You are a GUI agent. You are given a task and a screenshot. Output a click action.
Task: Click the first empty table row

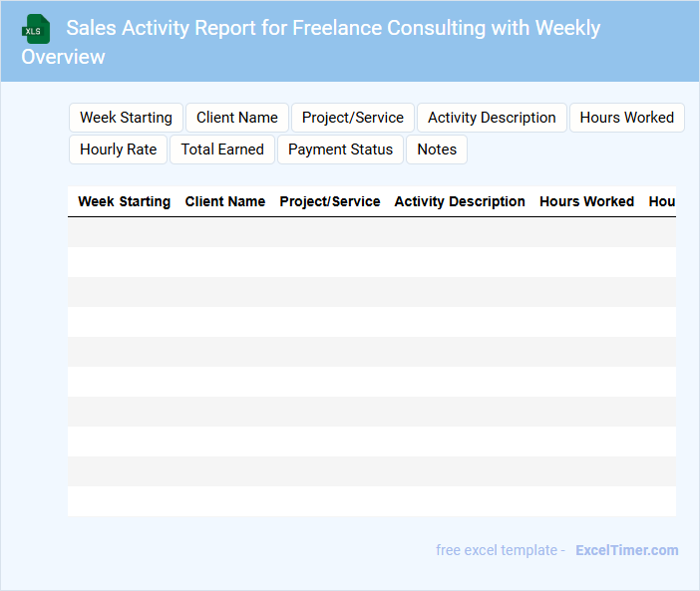click(371, 232)
